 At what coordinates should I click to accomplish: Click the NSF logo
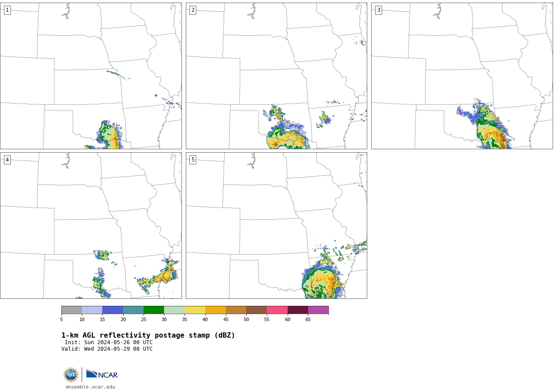point(71,374)
